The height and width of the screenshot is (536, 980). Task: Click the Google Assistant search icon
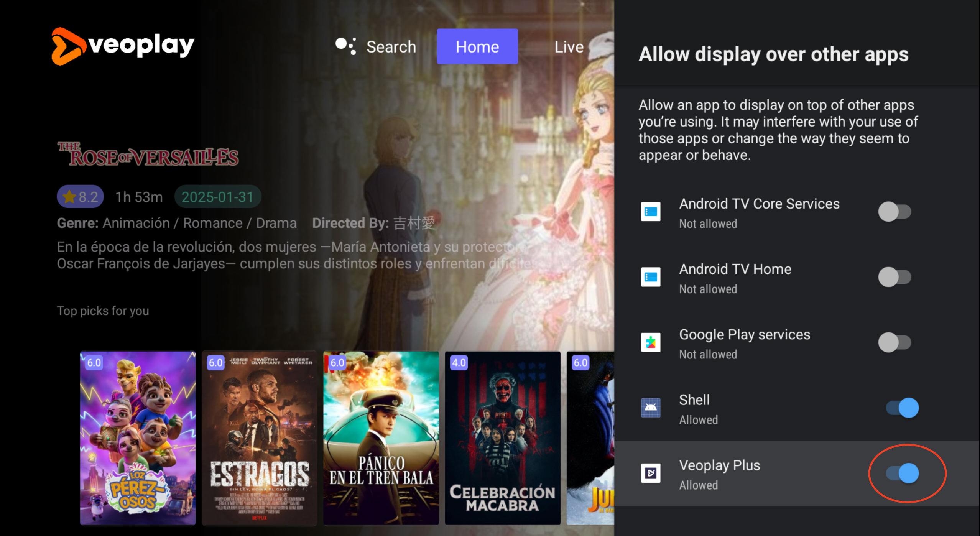pos(346,46)
